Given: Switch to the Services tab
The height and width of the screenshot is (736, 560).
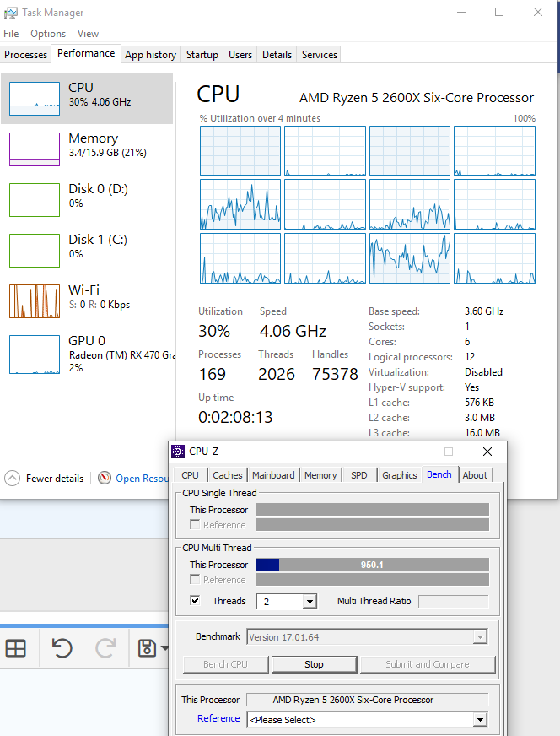Looking at the screenshot, I should click(320, 55).
